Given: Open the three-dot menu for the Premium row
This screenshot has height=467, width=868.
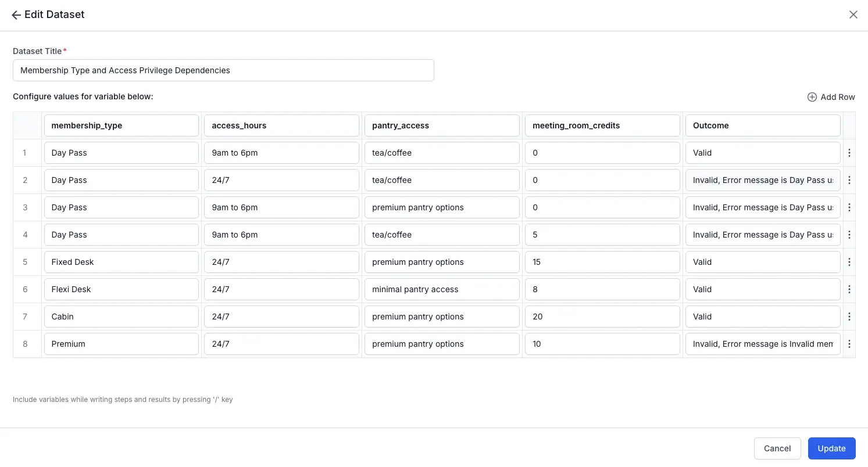Looking at the screenshot, I should [849, 344].
